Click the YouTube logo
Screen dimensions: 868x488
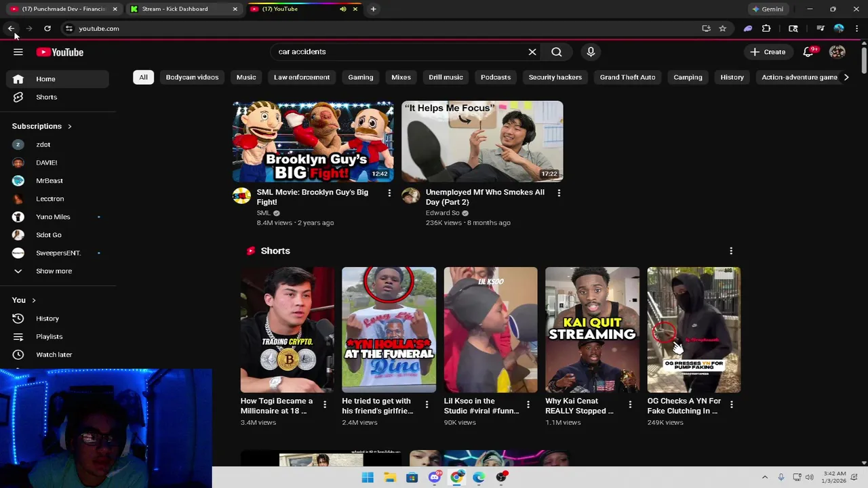[60, 52]
